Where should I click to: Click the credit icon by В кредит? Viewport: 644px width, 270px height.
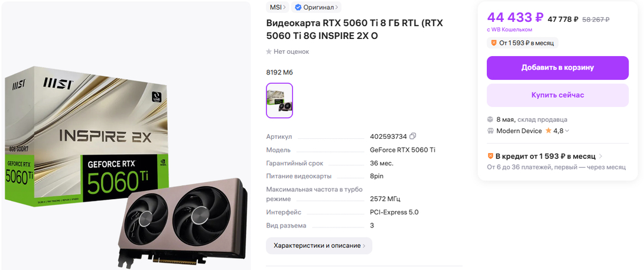point(490,156)
